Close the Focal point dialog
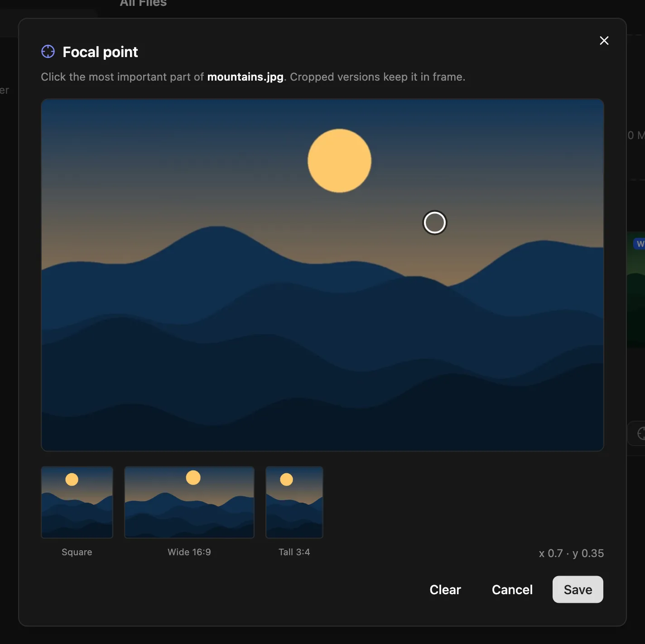The image size is (645, 644). coord(604,41)
